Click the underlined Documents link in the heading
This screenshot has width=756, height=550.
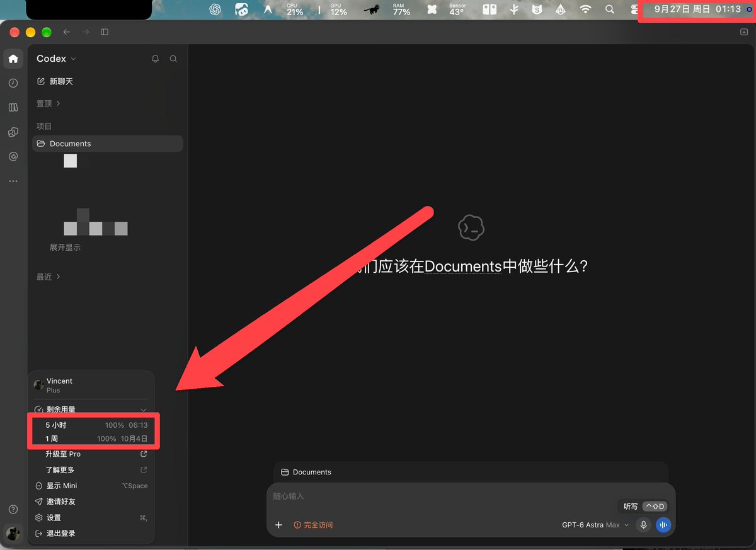[x=463, y=266]
